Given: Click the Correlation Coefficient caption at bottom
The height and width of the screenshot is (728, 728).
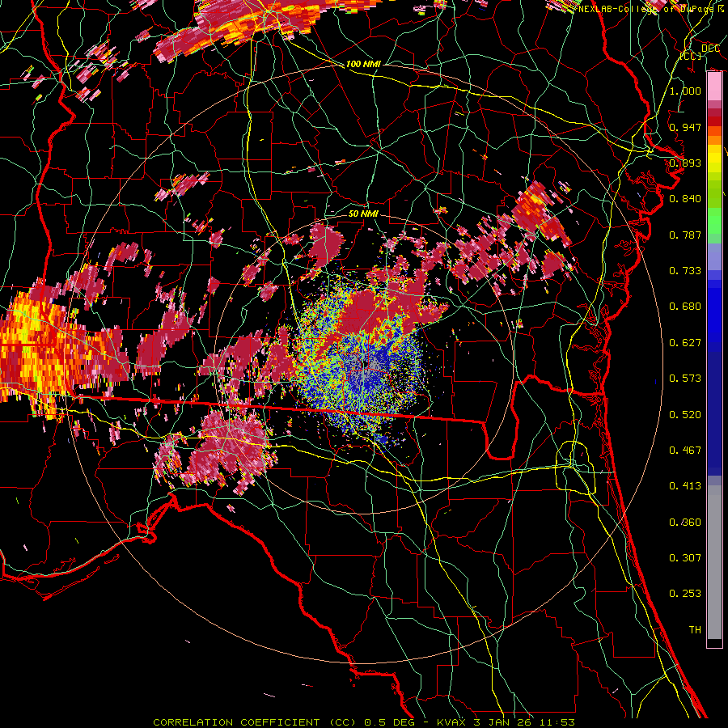Looking at the screenshot, I should click(x=363, y=722).
